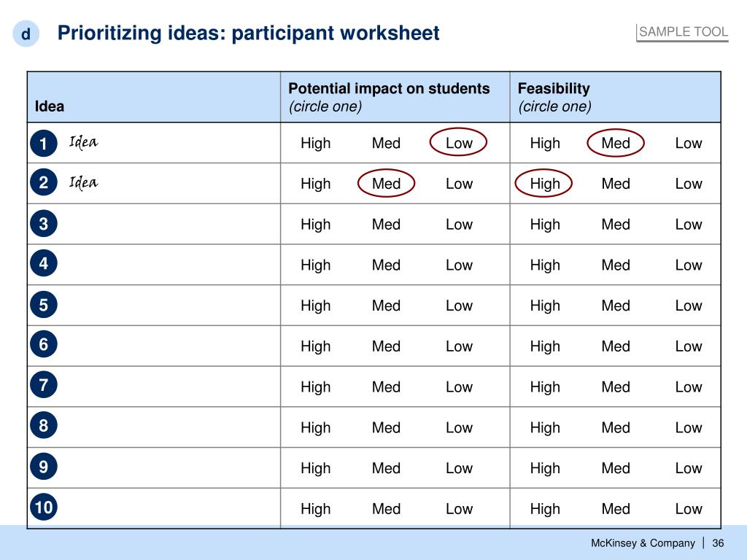Click the blue number 3 circle icon
The height and width of the screenshot is (560, 747).
coord(43,224)
